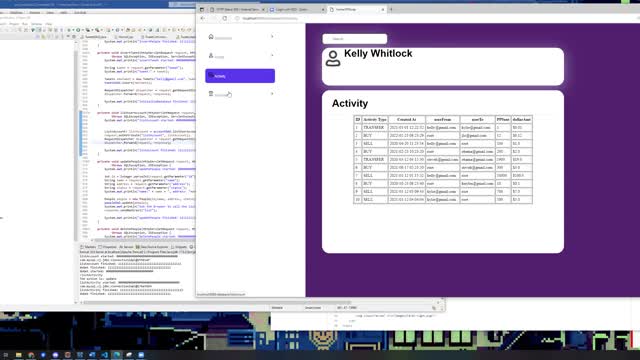
Task: Close the Login browser tab
Action: pyautogui.click(x=323, y=9)
